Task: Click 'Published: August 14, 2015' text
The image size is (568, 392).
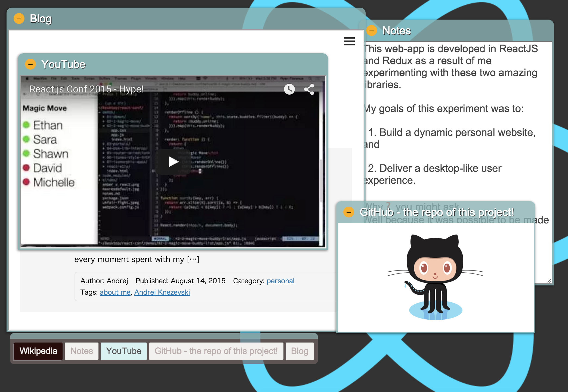Action: pyautogui.click(x=181, y=281)
